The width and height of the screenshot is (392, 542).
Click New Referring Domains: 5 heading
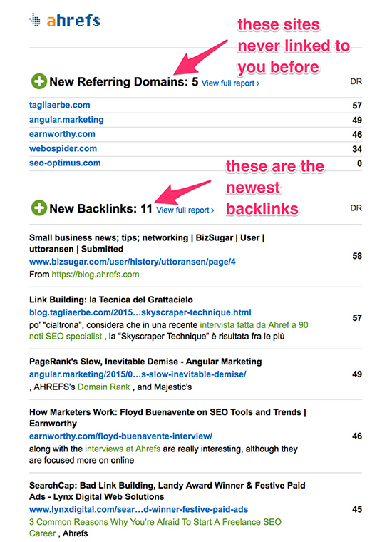tap(123, 82)
